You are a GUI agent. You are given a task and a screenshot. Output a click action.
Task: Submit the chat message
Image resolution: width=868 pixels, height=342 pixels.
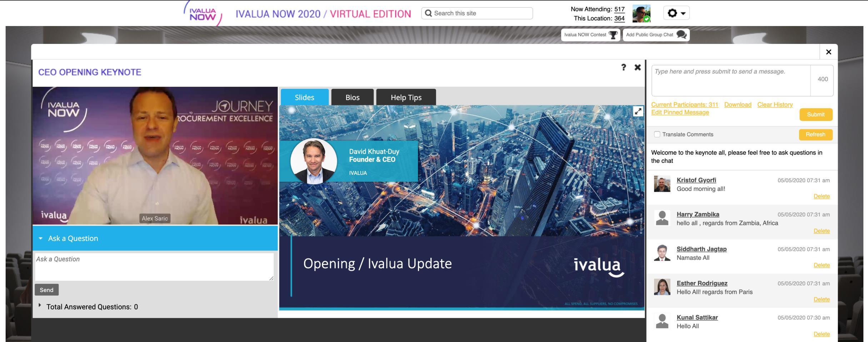click(816, 115)
